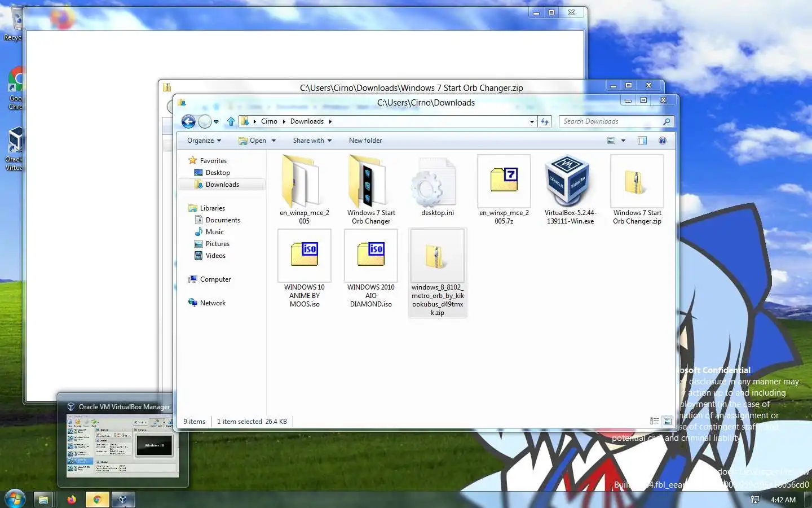Open Google Chrome from the taskbar
The height and width of the screenshot is (508, 812).
[97, 500]
